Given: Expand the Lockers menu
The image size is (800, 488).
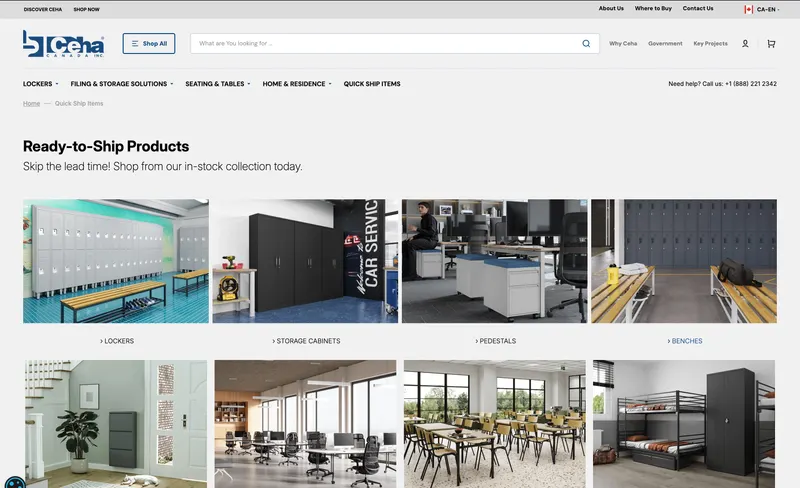Looking at the screenshot, I should point(40,84).
